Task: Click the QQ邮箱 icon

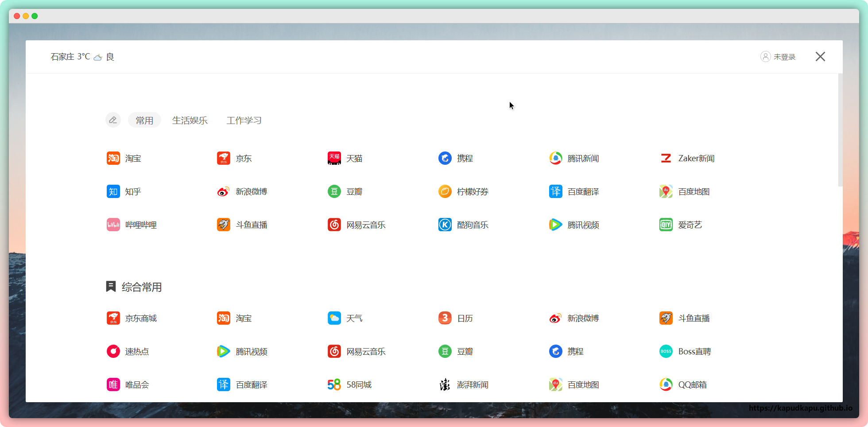Action: pos(666,385)
